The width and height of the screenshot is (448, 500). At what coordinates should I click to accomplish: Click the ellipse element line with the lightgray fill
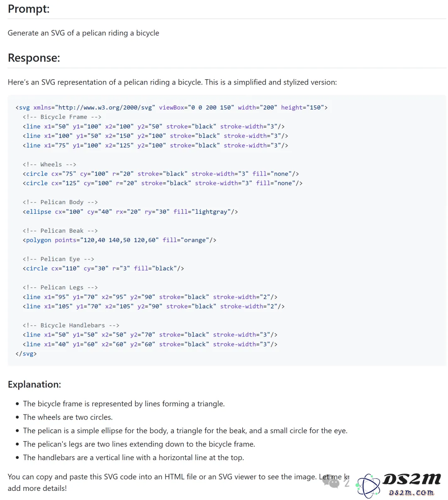click(130, 212)
